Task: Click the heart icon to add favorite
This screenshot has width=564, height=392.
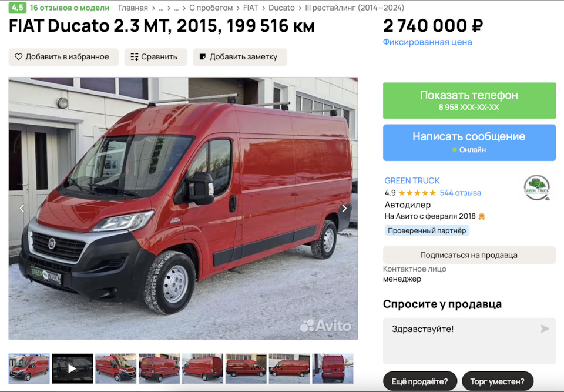Action: (18, 57)
